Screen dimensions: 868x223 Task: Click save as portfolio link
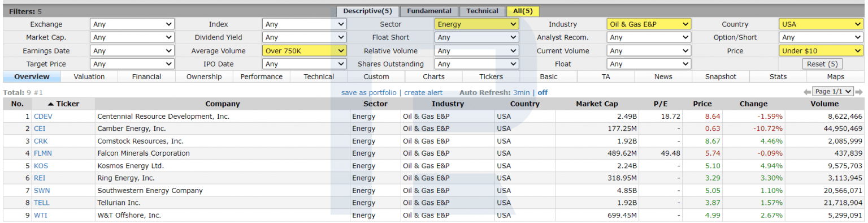click(x=369, y=92)
